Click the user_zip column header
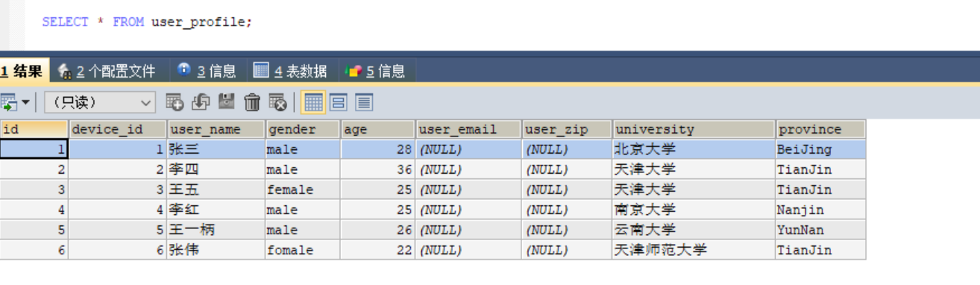Screen dimensions: 980x285 (567, 129)
